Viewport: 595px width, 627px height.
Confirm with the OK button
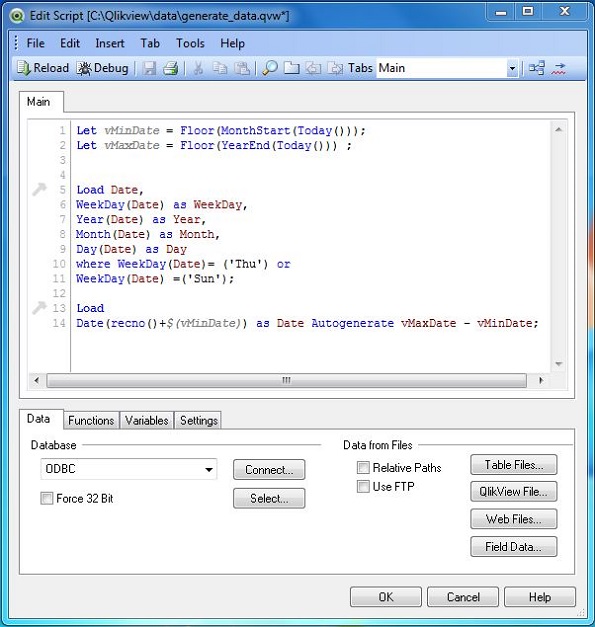coord(386,597)
